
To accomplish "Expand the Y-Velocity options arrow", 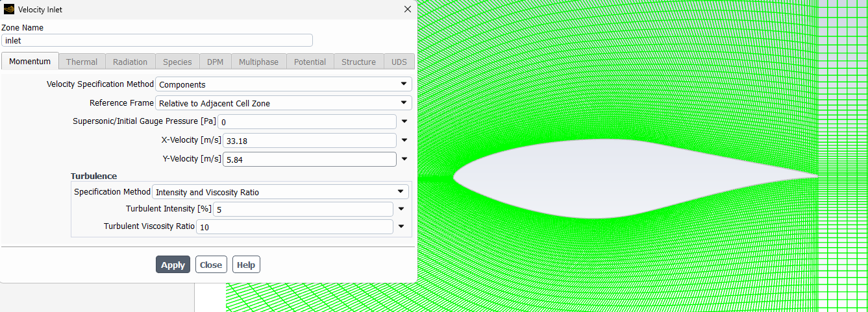I will click(x=404, y=159).
